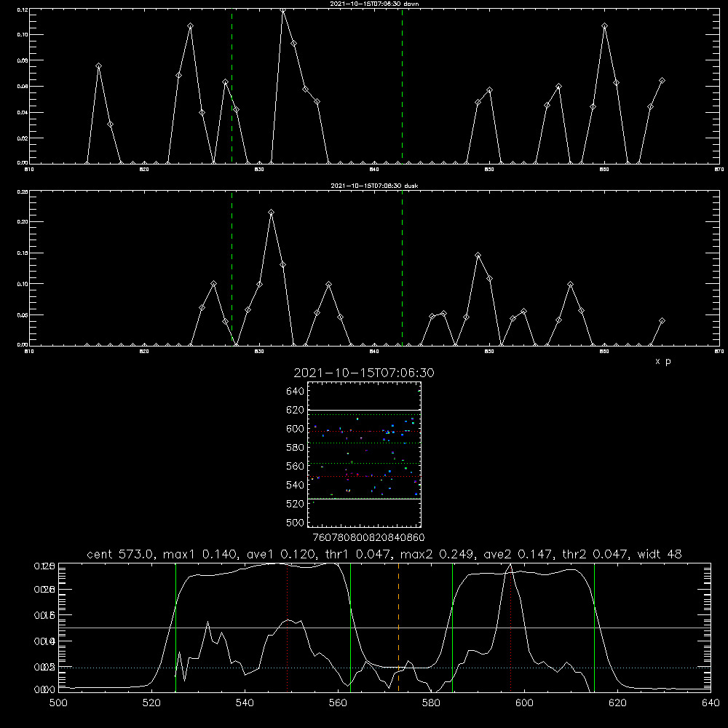The height and width of the screenshot is (728, 728).
Task: Click the '830' x-axis label under dawn plot
Action: click(259, 170)
